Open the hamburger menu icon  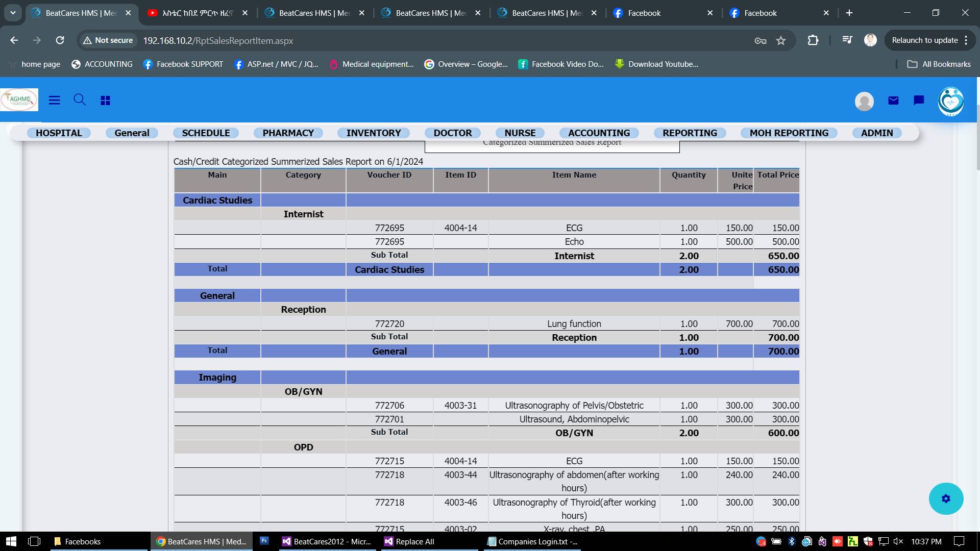54,101
